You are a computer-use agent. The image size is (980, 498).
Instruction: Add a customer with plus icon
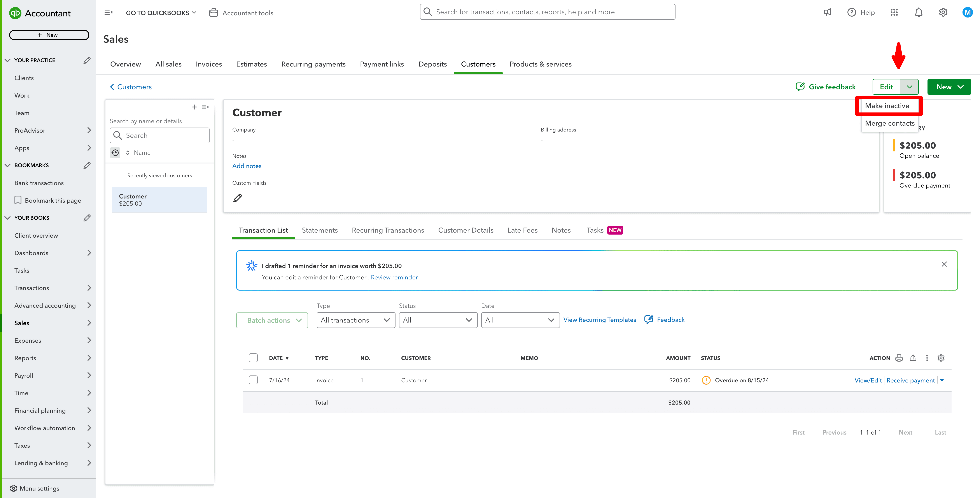coord(194,107)
